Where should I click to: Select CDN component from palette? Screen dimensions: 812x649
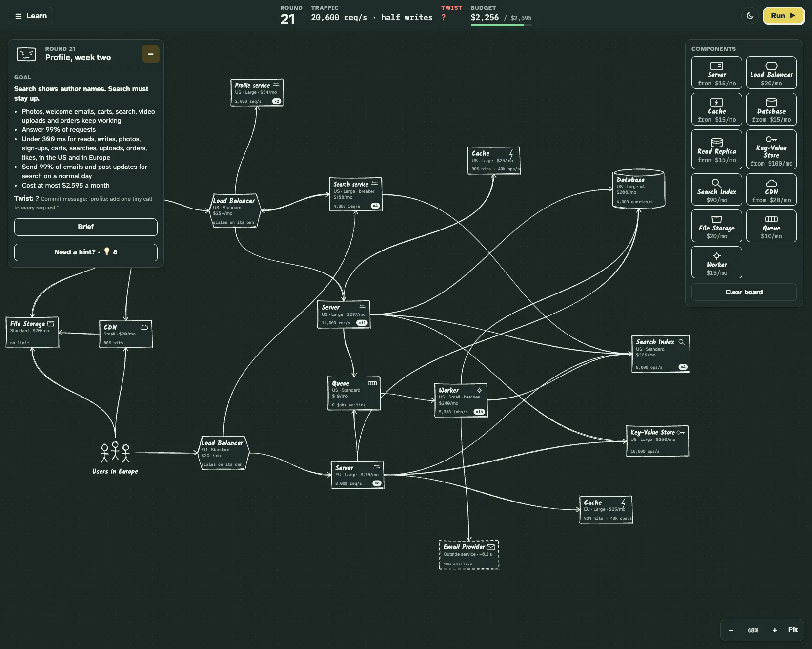(771, 189)
